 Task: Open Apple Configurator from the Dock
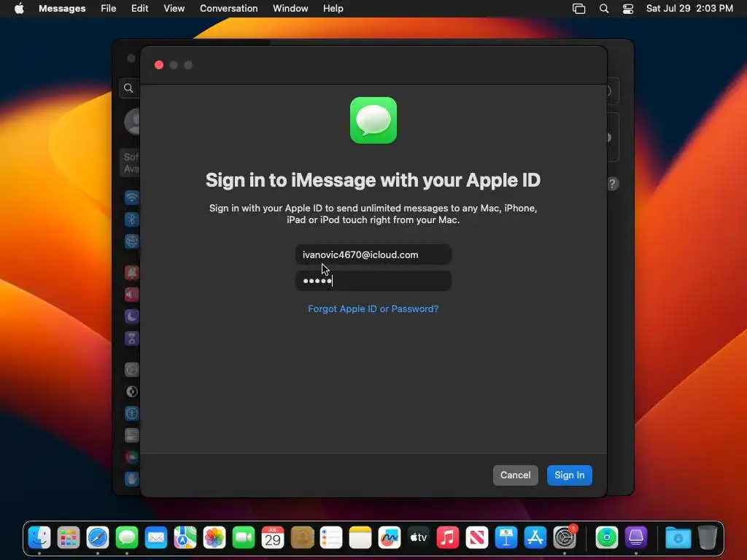(x=636, y=538)
